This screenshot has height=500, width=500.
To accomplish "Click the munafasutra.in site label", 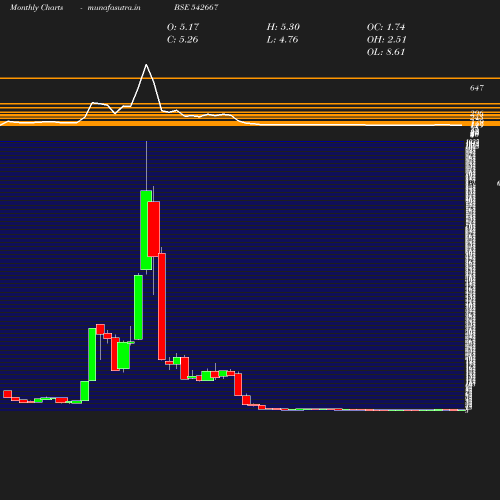I will (x=114, y=8).
